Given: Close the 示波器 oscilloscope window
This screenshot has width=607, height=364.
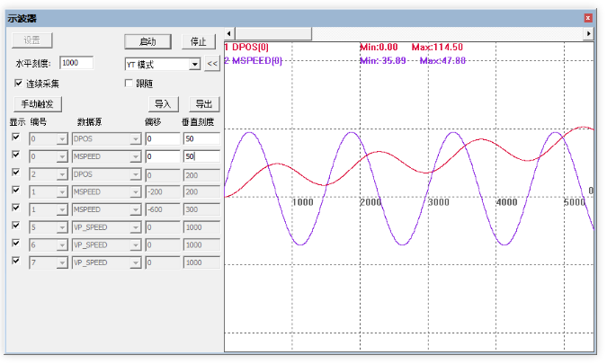Looking at the screenshot, I should coord(588,18).
